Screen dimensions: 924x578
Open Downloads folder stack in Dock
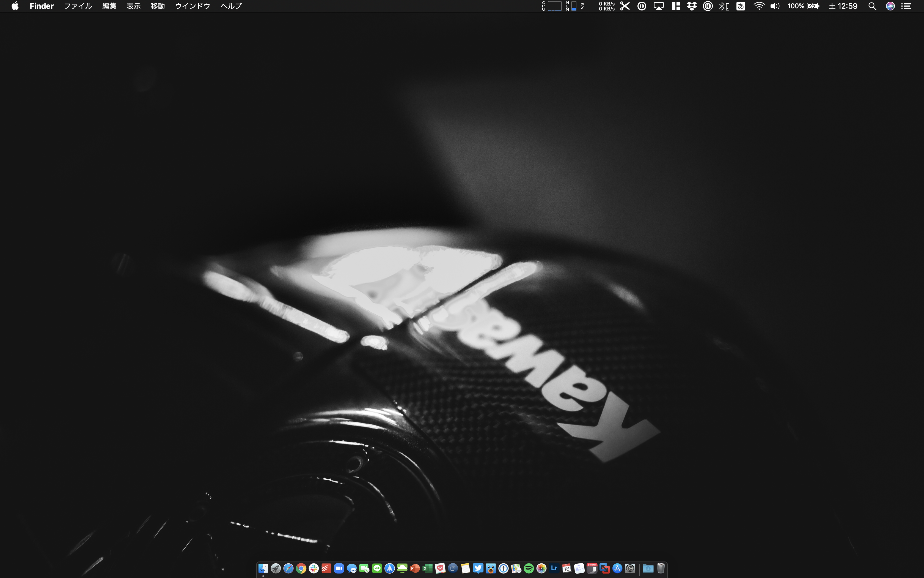(x=648, y=568)
